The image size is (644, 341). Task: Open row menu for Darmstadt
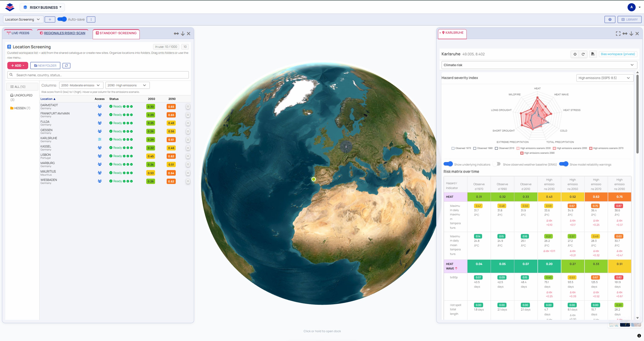pos(188,107)
